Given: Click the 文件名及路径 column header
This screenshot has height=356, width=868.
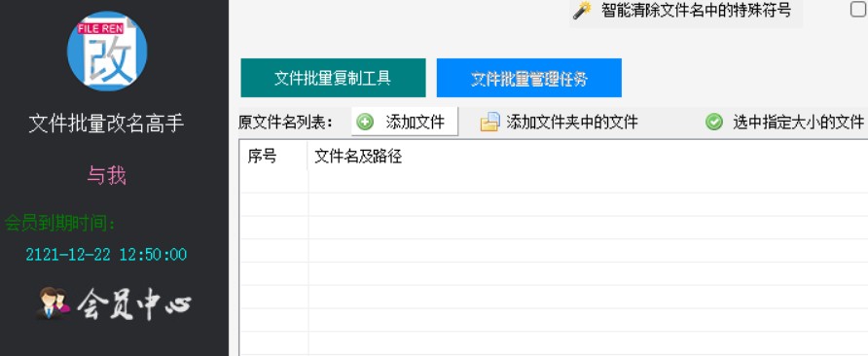Looking at the screenshot, I should [358, 157].
